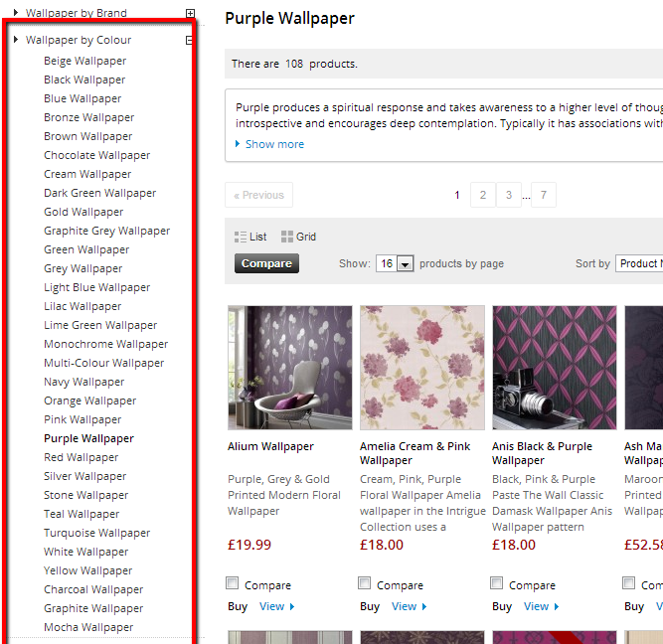Image resolution: width=663 pixels, height=644 pixels.
Task: Open Teal Wallpaper category
Action: [x=82, y=514]
